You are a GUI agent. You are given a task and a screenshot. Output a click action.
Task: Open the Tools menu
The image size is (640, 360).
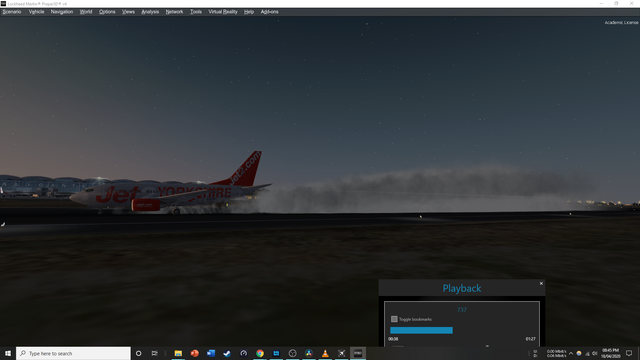pos(196,12)
